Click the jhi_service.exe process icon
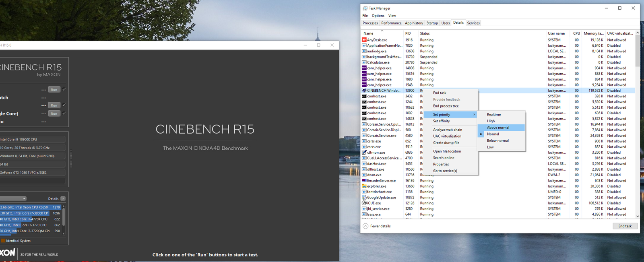644x262 pixels. click(364, 209)
